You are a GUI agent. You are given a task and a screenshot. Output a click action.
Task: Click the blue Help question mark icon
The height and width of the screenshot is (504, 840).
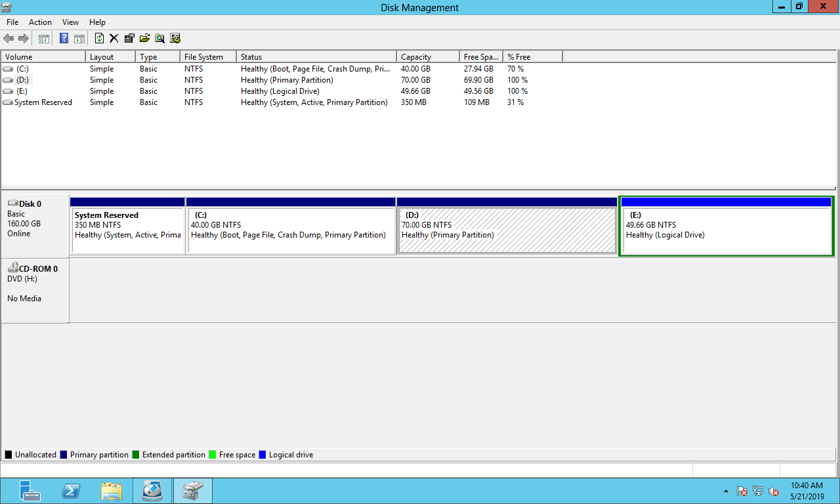point(64,39)
